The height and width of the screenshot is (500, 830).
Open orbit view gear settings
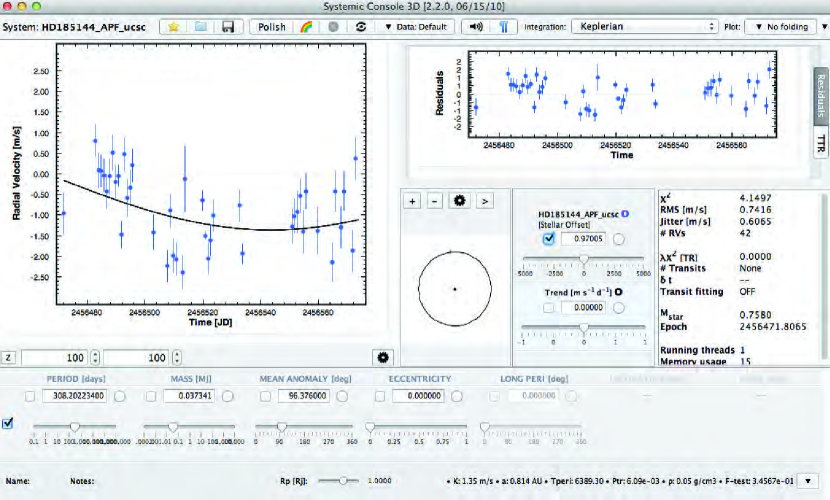point(459,201)
